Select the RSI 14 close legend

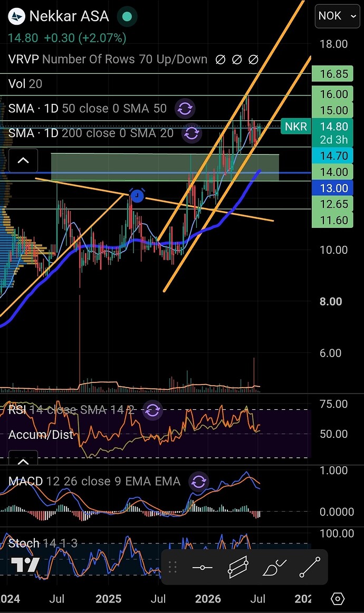point(71,410)
